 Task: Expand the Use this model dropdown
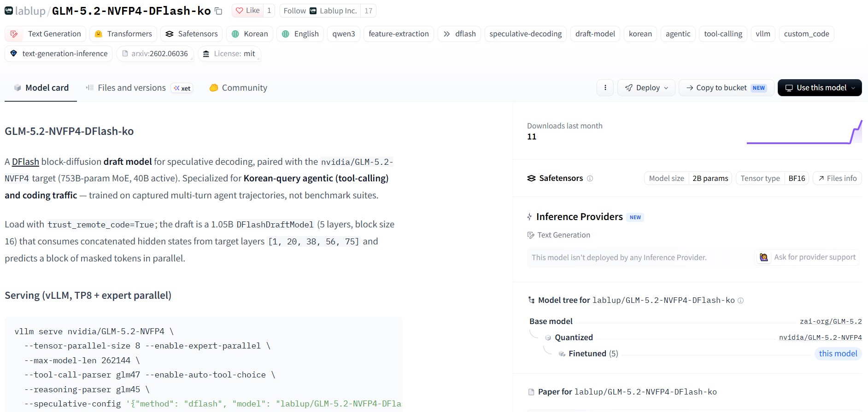pos(820,88)
